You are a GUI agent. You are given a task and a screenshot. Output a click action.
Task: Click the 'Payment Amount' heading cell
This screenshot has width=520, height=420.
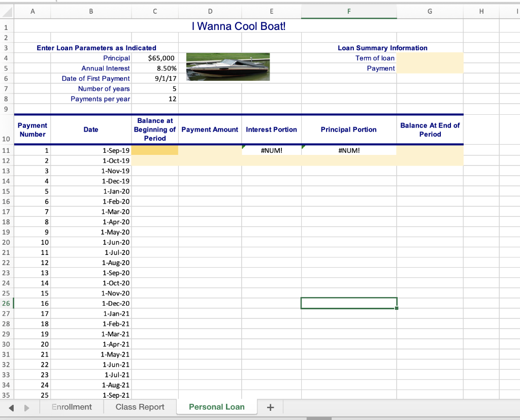coord(210,130)
